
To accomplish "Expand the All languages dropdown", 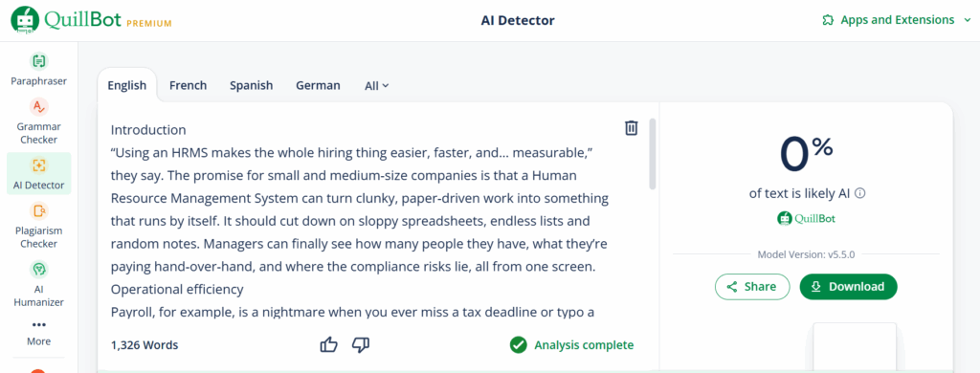I will [377, 85].
